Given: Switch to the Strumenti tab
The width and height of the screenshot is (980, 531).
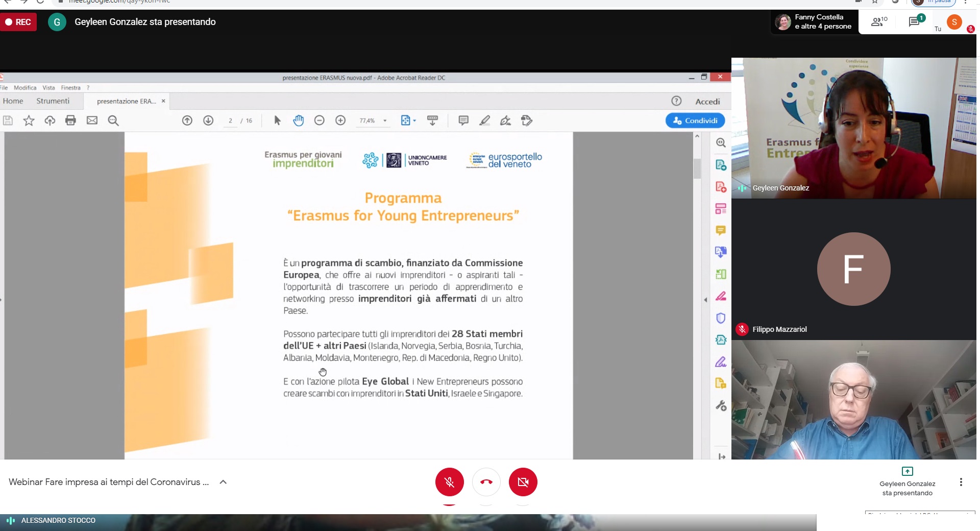Looking at the screenshot, I should pyautogui.click(x=53, y=101).
